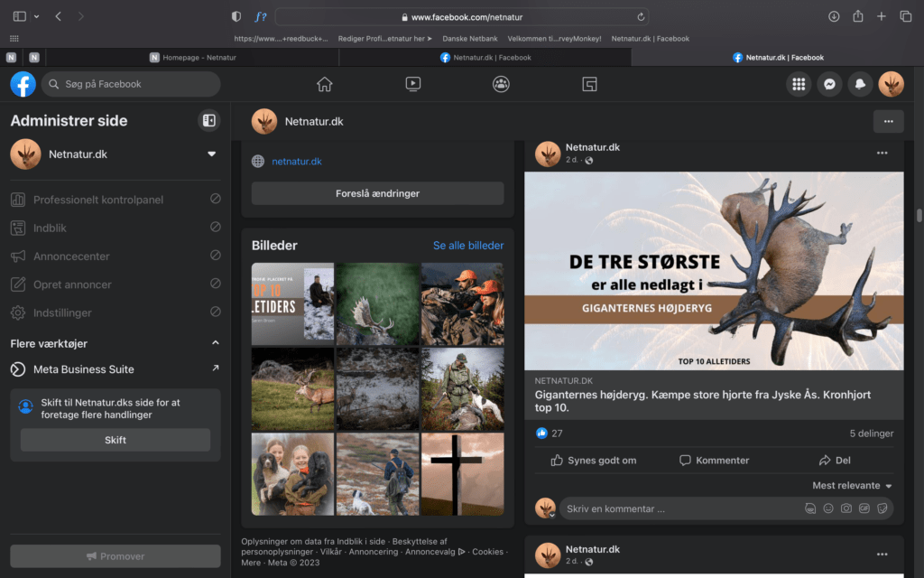Switch to the Homepage - Netnatur tab
The width and height of the screenshot is (924, 578).
(194, 57)
